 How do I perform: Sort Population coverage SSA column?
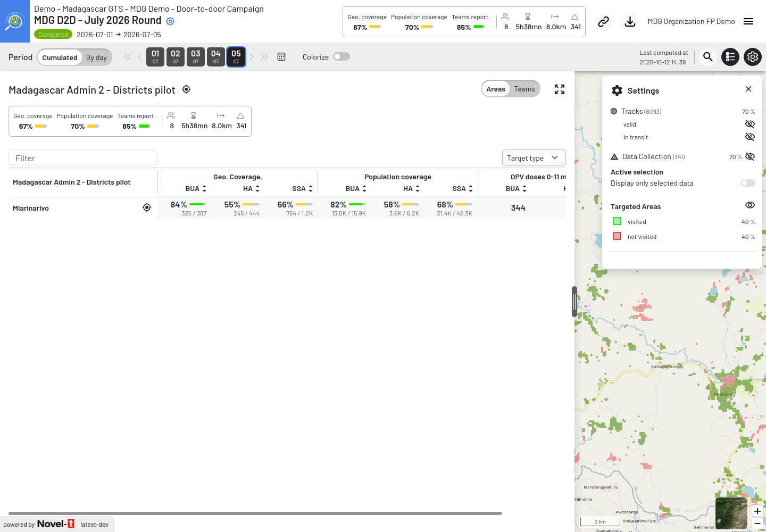coord(471,189)
